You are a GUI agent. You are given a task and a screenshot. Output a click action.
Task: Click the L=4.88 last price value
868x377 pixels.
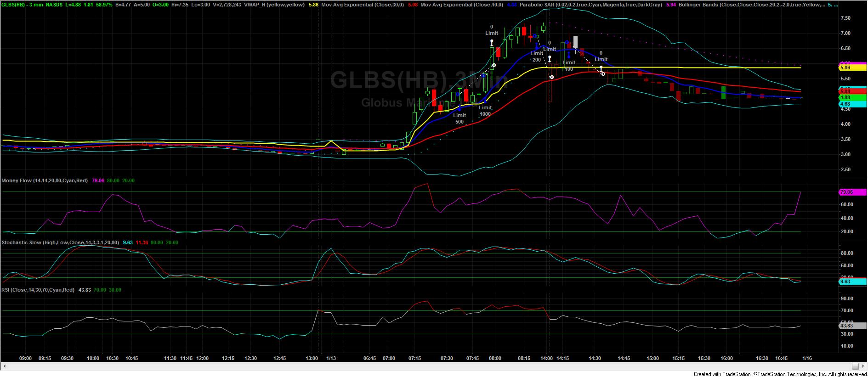click(x=73, y=5)
